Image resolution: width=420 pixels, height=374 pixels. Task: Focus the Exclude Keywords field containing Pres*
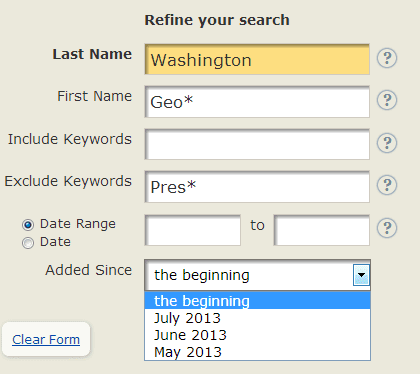pyautogui.click(x=257, y=187)
